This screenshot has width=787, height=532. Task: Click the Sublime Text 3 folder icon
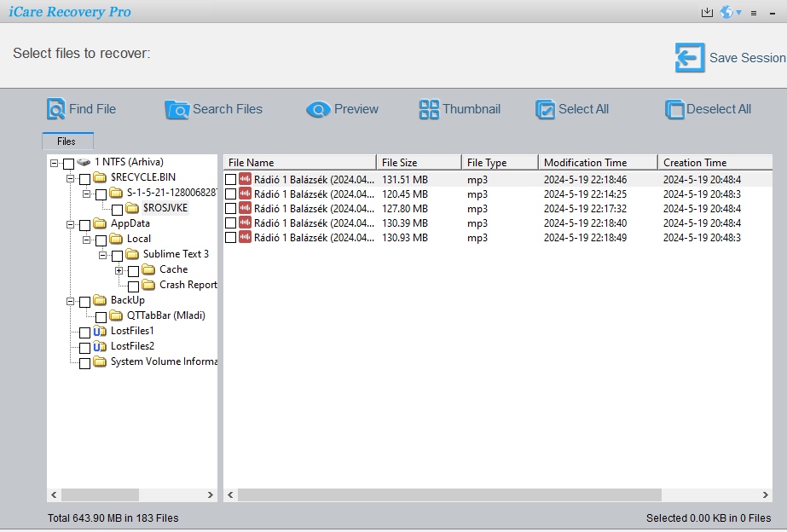click(x=132, y=254)
